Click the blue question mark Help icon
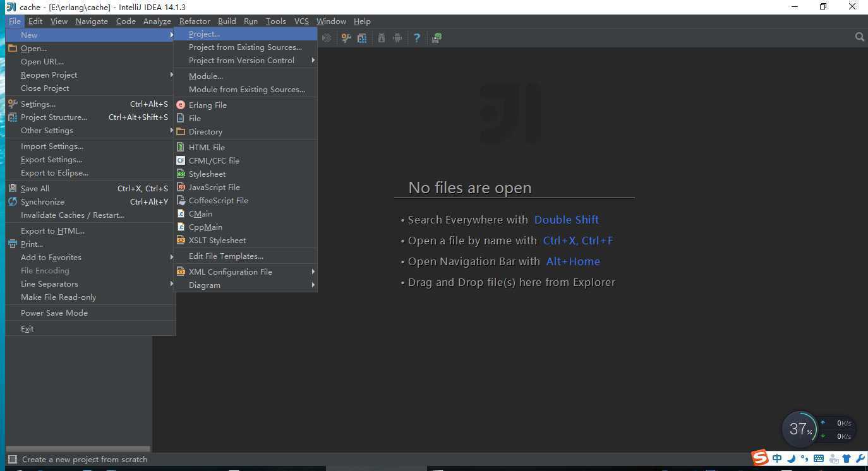Image resolution: width=868 pixels, height=471 pixels. tap(416, 38)
